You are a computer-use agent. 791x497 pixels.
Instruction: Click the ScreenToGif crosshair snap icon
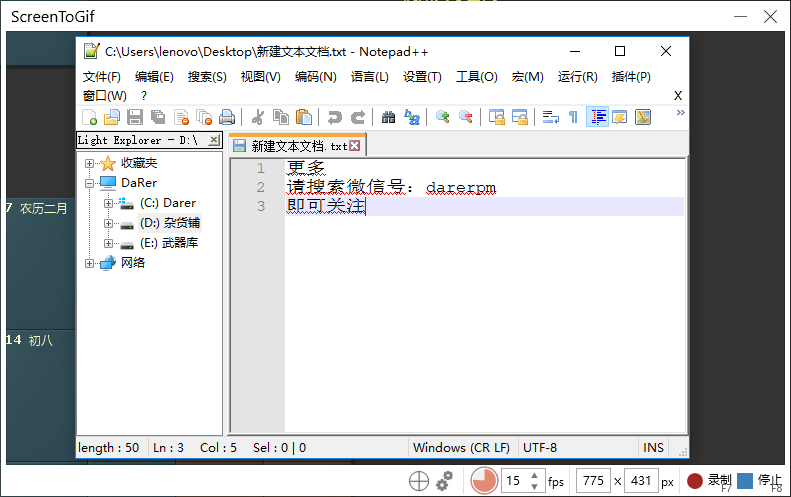point(419,481)
